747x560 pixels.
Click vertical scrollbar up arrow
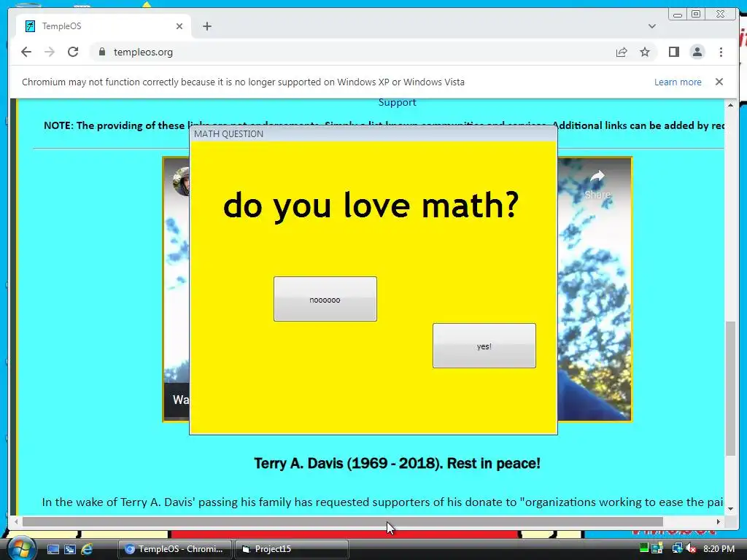pyautogui.click(x=730, y=105)
